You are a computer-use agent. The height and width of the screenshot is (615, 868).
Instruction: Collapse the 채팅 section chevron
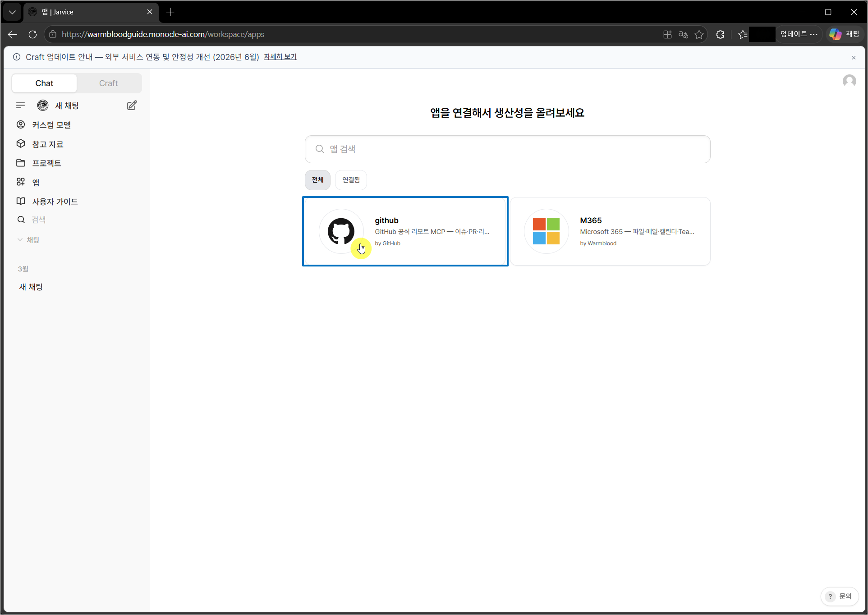point(20,240)
